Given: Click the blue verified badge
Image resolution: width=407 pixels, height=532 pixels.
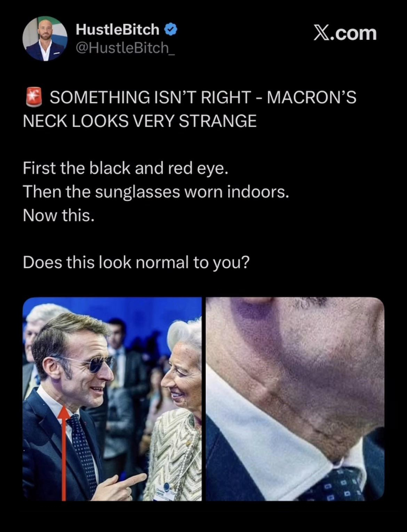Looking at the screenshot, I should [170, 30].
